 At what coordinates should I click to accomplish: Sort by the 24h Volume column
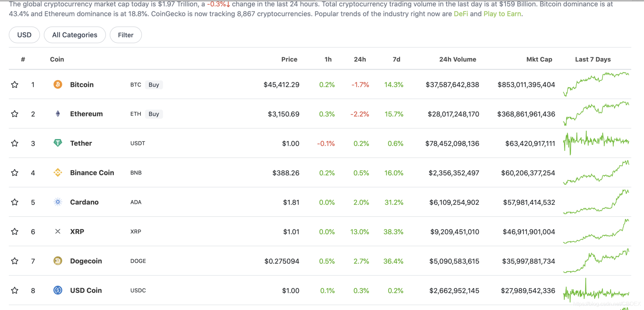click(458, 59)
